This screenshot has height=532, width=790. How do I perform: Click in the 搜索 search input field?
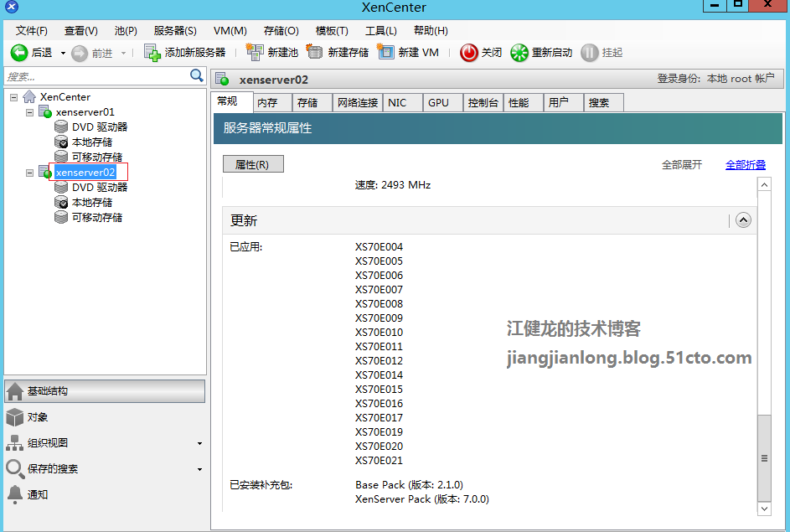(x=96, y=76)
